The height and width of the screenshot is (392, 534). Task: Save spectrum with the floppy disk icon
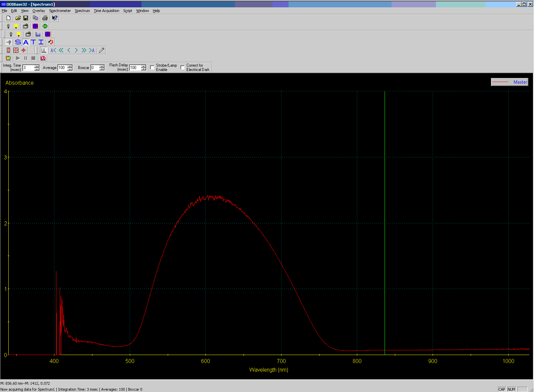coord(26,18)
